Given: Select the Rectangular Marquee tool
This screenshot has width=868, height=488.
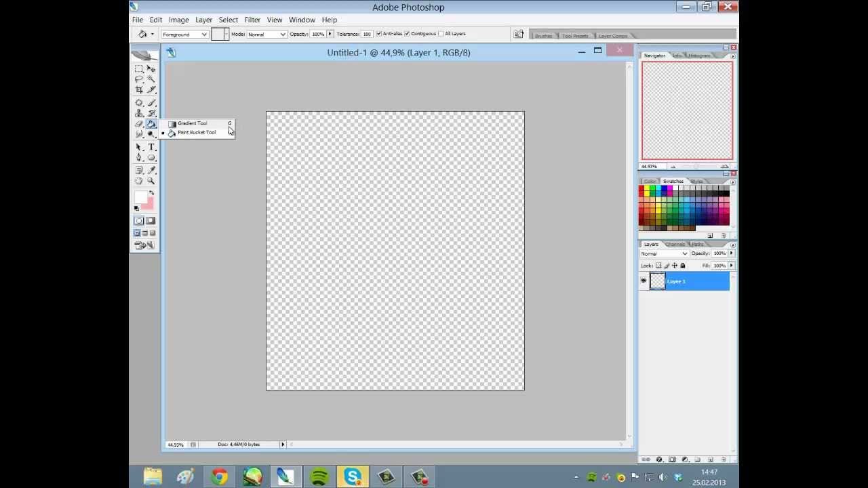Looking at the screenshot, I should coord(139,68).
